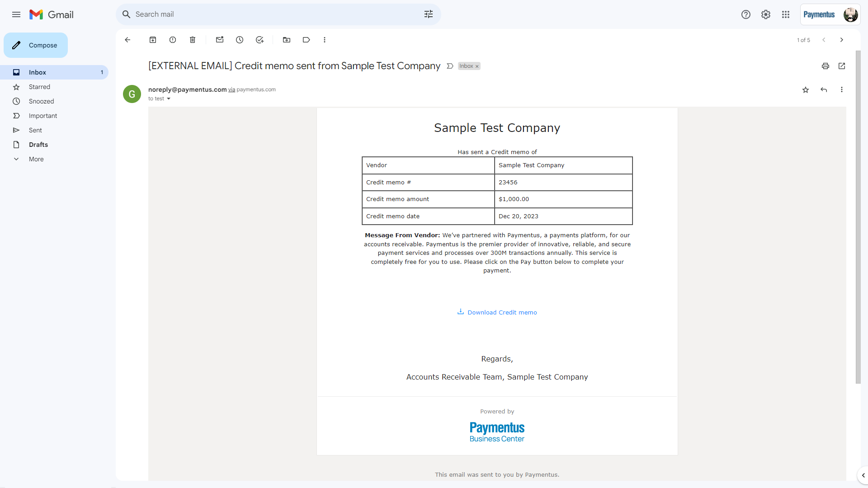Image resolution: width=868 pixels, height=488 pixels.
Task: Snooze this email using the clock icon
Action: [240, 40]
